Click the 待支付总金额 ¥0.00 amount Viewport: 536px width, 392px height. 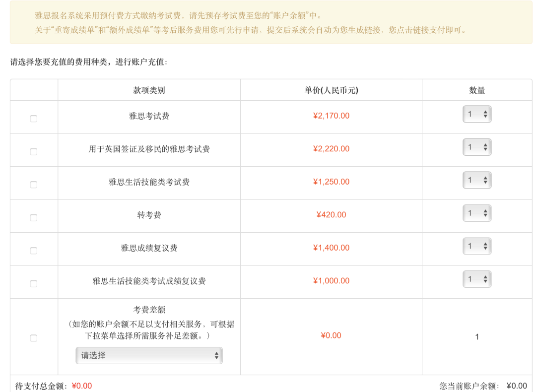(x=82, y=386)
